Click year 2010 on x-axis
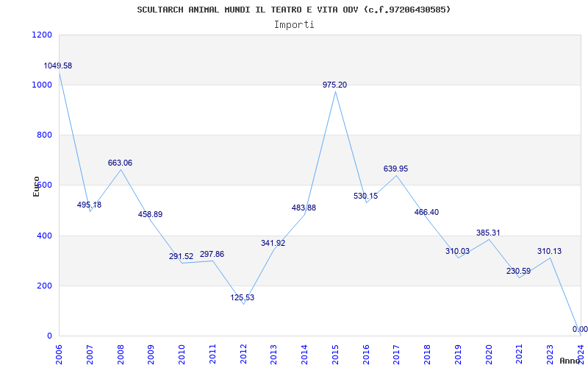Image resolution: width=588 pixels, height=368 pixels. tap(182, 355)
